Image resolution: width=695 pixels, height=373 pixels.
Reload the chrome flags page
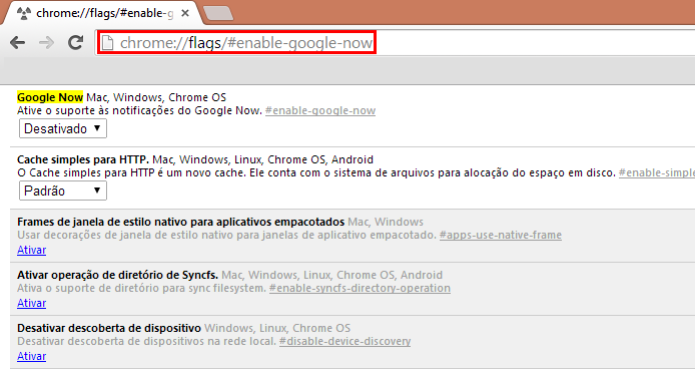(x=75, y=43)
